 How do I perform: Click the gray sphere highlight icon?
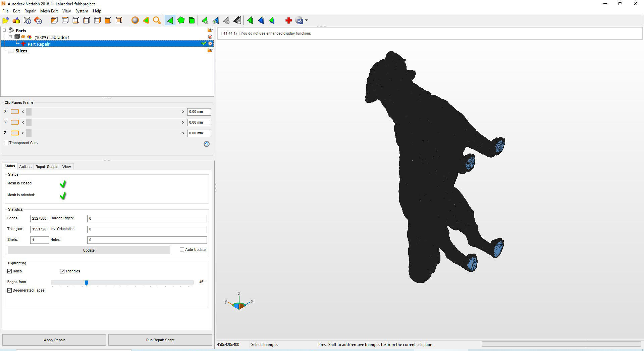[135, 20]
